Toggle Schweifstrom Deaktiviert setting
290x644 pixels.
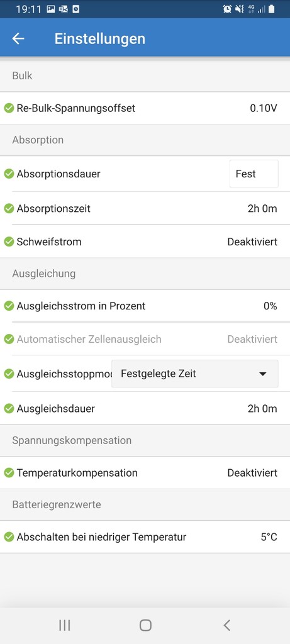(x=252, y=242)
